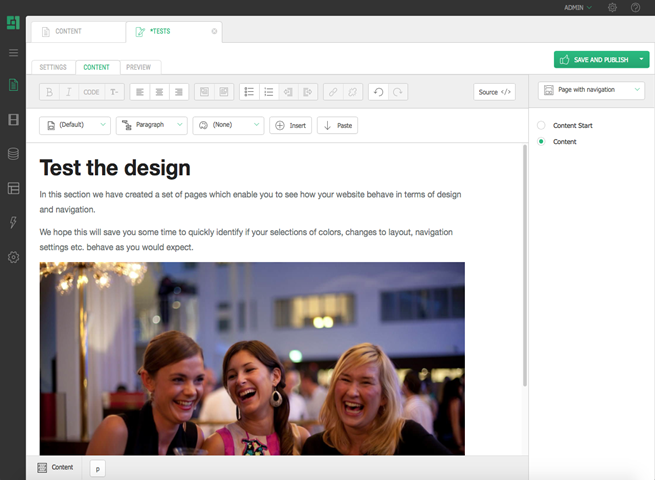Screen dimensions: 655x480
Task: Open the (None) style dropdown
Action: (228, 125)
